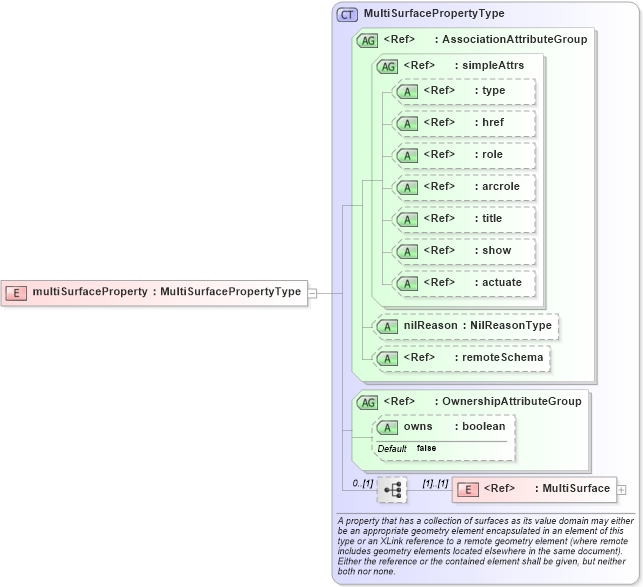Click the A icon for role attribute
Screen dimensions: 643x587
(x=407, y=155)
